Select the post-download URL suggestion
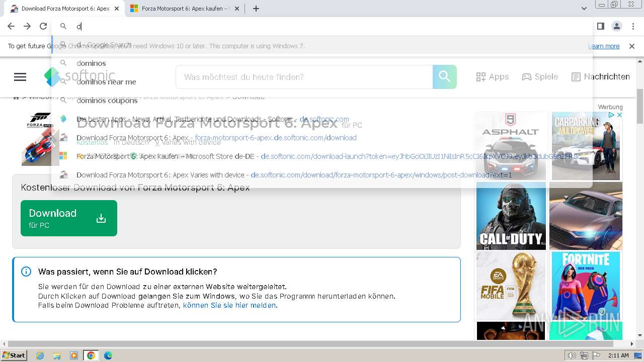This screenshot has height=362, width=644. [322, 175]
